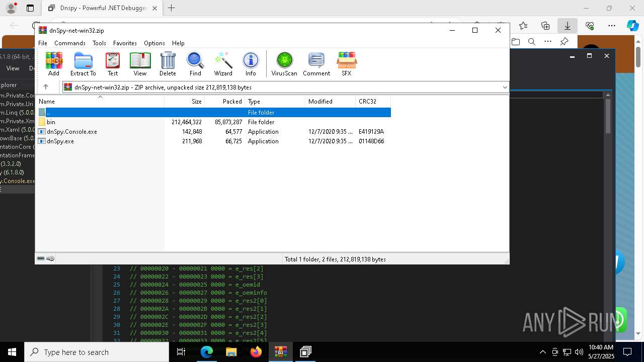Open Edge favorites star icon
This screenshot has height=362, width=644.
click(x=523, y=26)
